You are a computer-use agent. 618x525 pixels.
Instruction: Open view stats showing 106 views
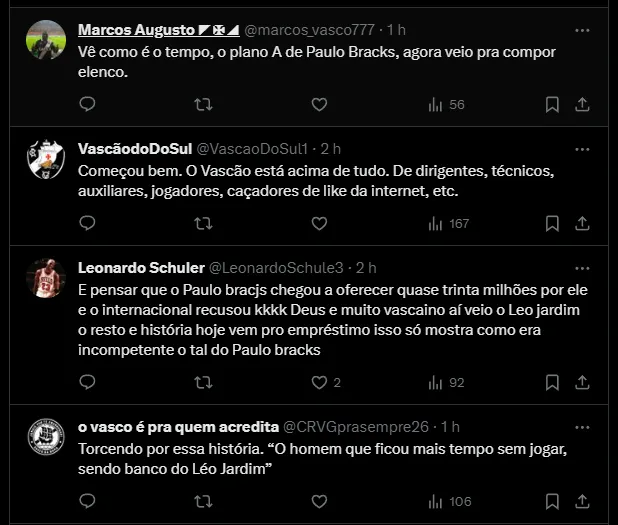[x=448, y=501]
